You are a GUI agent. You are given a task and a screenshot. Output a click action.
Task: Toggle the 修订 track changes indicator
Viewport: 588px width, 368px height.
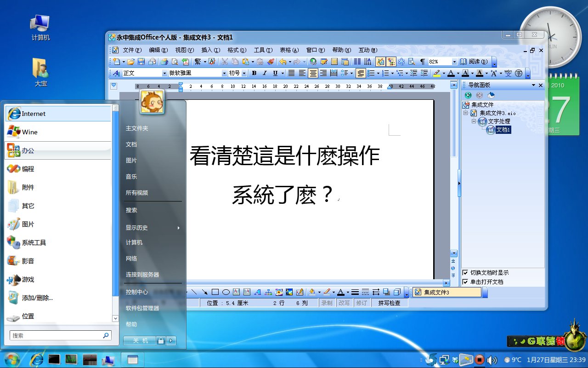coord(362,303)
